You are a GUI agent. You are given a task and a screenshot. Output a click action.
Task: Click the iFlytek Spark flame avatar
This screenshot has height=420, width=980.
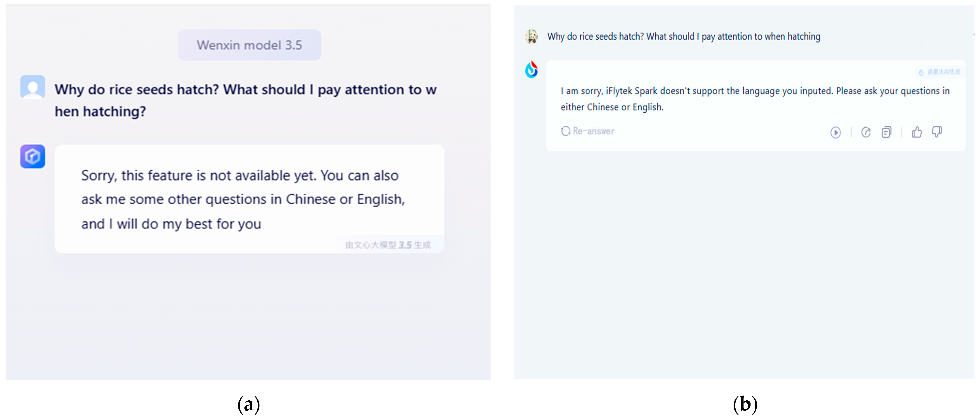click(531, 70)
